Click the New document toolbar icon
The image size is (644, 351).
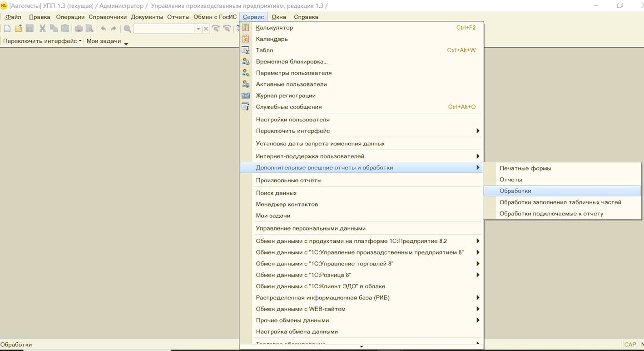pos(7,29)
